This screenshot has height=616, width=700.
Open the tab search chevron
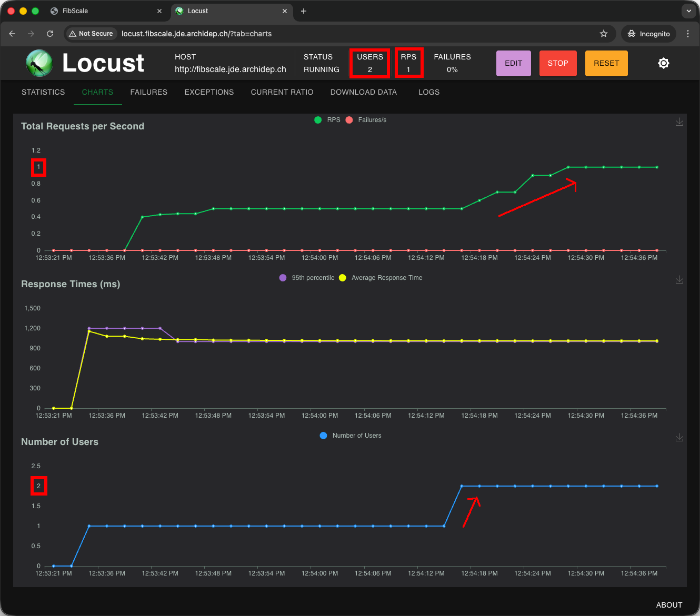[x=689, y=11]
